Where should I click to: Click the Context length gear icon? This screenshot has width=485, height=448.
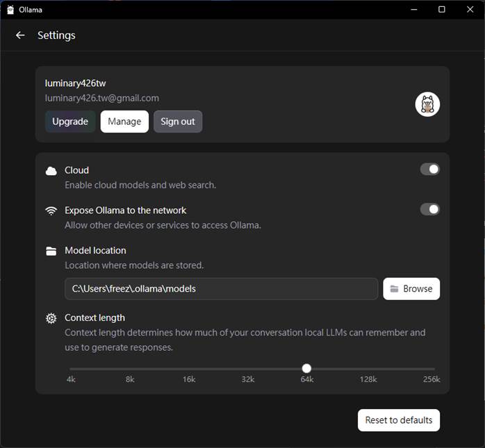coord(51,318)
